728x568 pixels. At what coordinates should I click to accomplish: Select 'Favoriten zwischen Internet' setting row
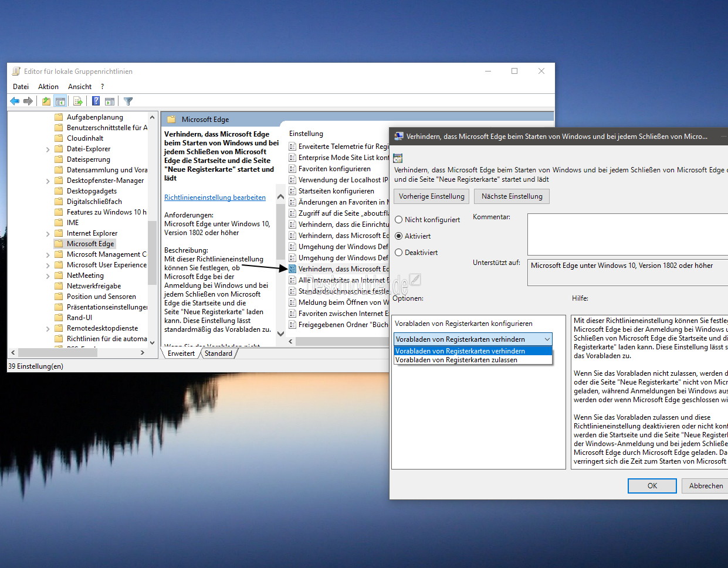point(338,314)
